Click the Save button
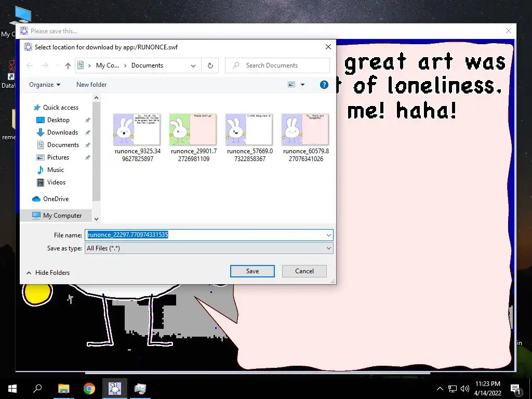The height and width of the screenshot is (399, 532). (x=252, y=271)
